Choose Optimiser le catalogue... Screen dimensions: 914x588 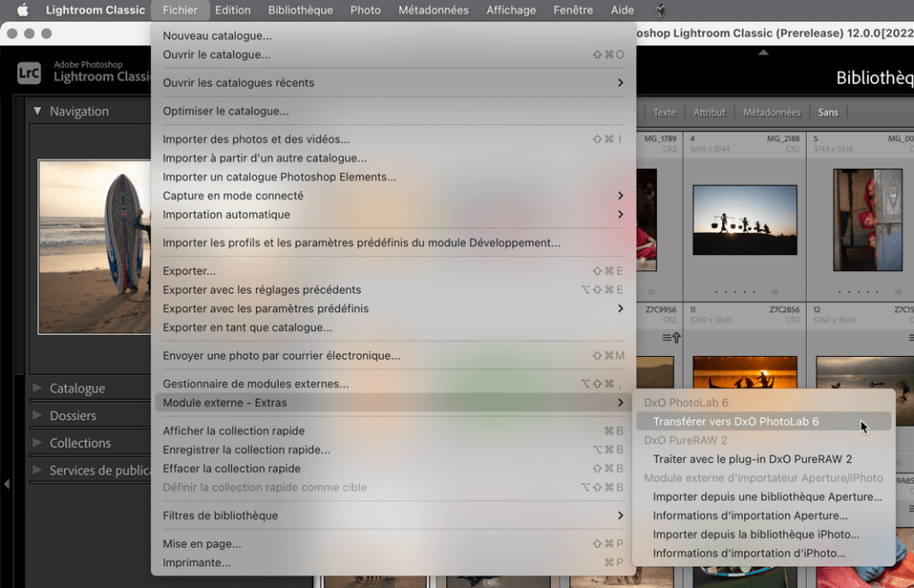pyautogui.click(x=393, y=111)
